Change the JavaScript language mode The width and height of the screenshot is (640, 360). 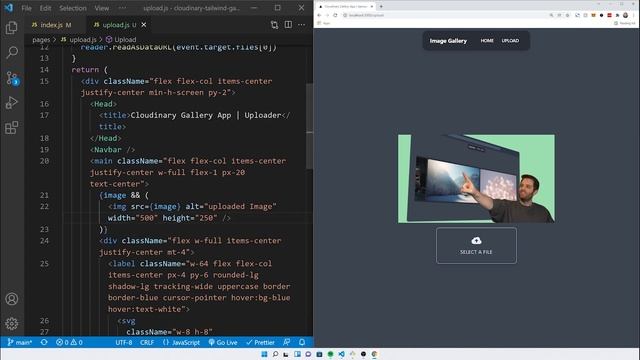click(181, 342)
